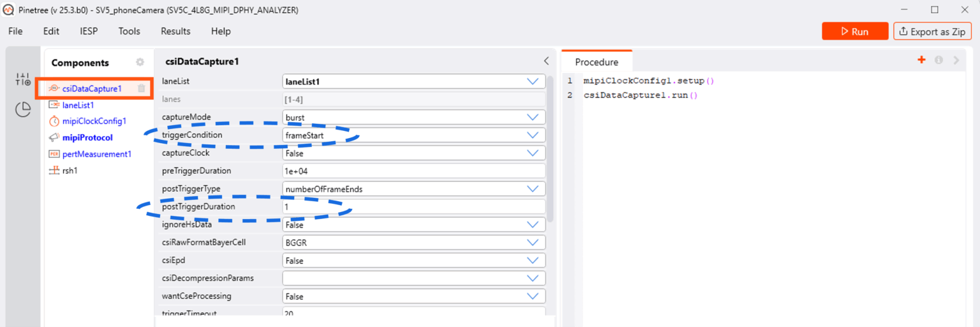Click the properties panel vertical scrollbar
The image size is (980, 327).
(550, 148)
